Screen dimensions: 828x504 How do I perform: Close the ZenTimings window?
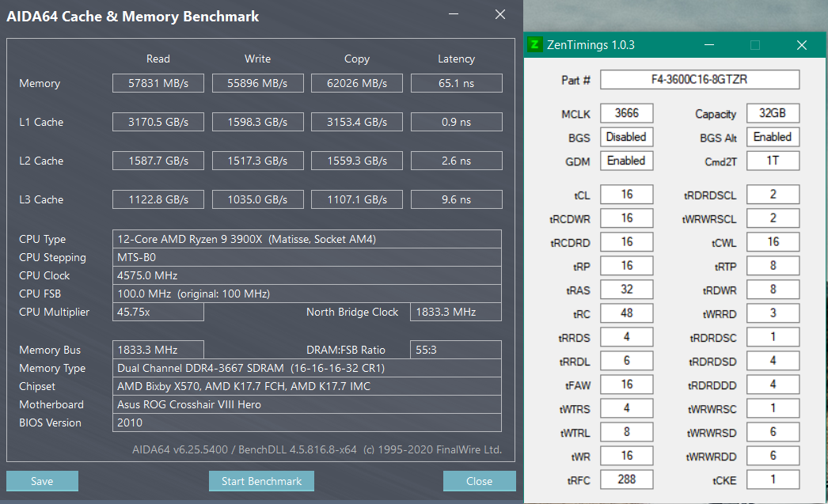pyautogui.click(x=802, y=45)
